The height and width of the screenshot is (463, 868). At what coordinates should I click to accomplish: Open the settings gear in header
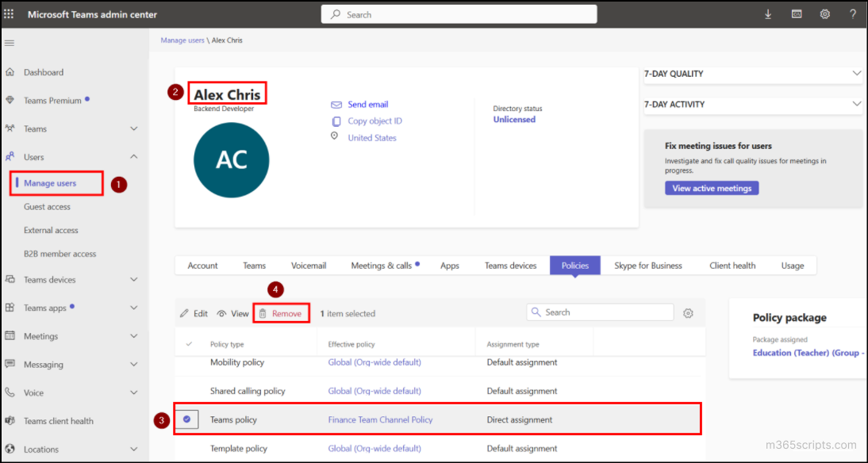(825, 14)
